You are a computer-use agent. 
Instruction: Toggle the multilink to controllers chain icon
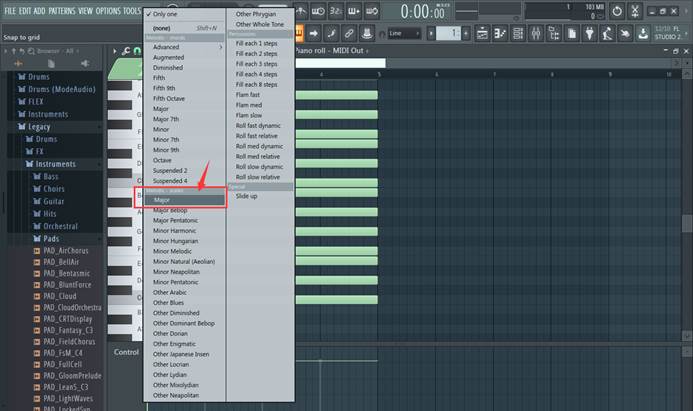[349, 33]
